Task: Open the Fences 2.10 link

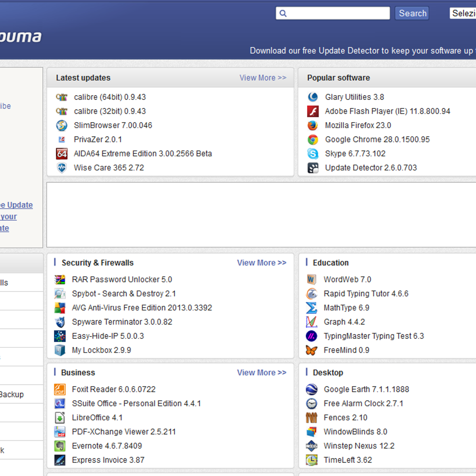Action: tap(345, 418)
